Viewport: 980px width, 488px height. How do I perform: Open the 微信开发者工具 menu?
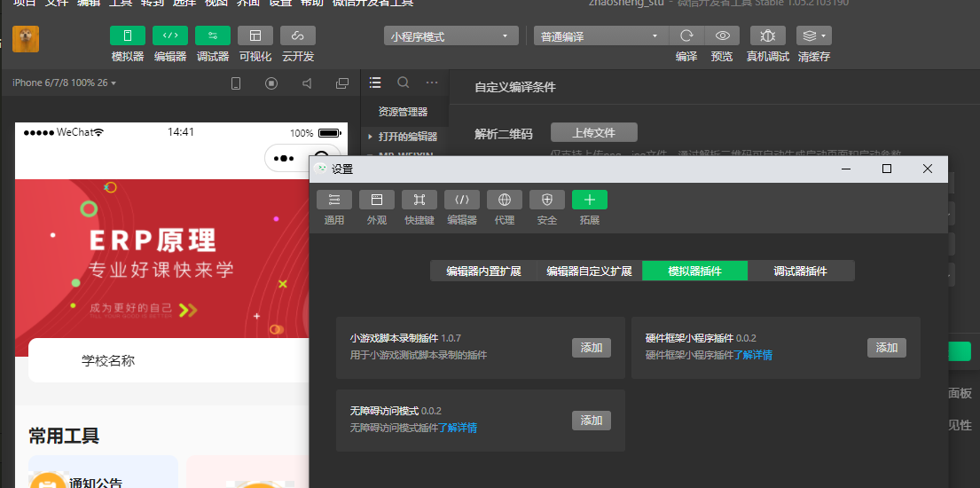(x=372, y=3)
